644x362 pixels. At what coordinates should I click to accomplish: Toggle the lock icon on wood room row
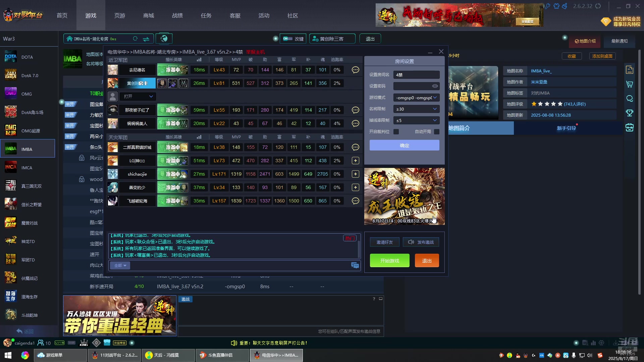coord(82,179)
